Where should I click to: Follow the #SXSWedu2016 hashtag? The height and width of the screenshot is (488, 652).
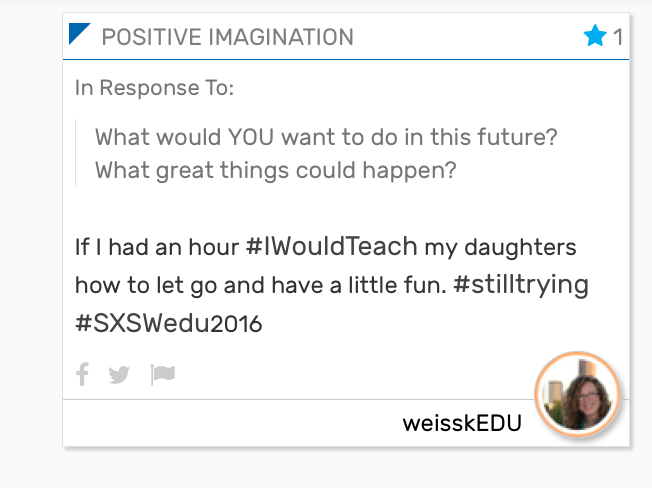click(x=168, y=323)
